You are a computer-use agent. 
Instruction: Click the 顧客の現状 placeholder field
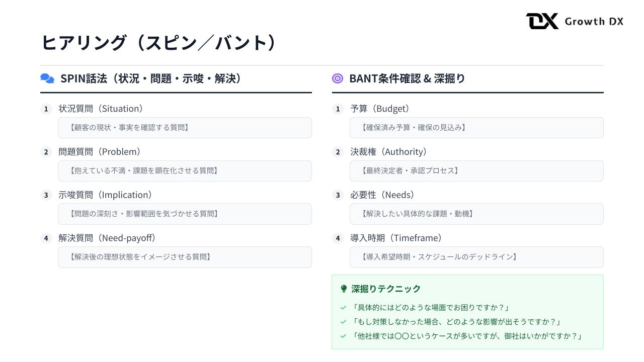(185, 128)
